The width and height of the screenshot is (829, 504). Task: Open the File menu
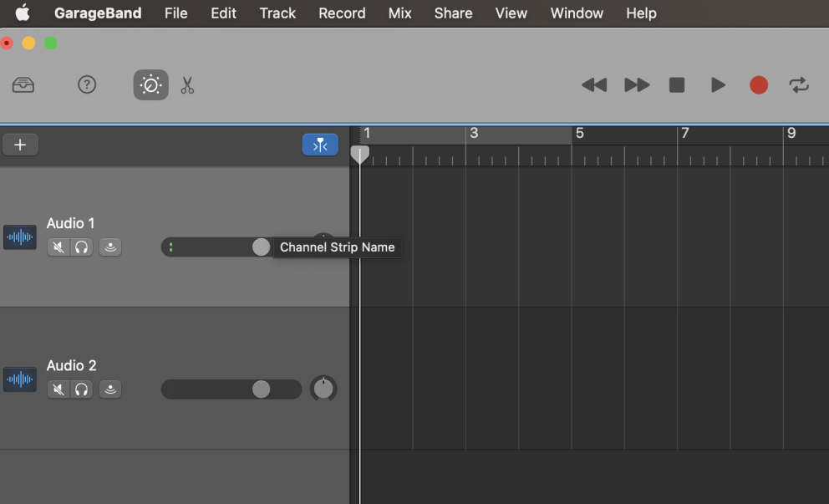[176, 13]
